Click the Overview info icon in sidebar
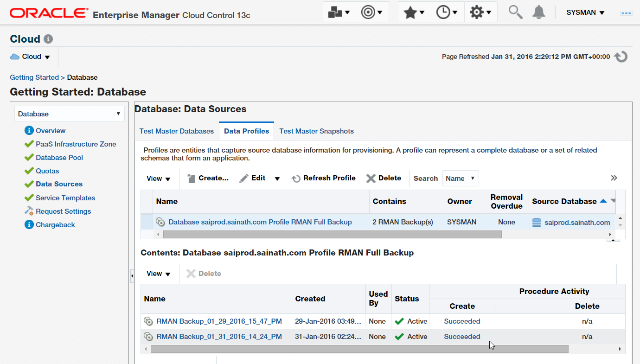This screenshot has height=364, width=640. point(29,131)
